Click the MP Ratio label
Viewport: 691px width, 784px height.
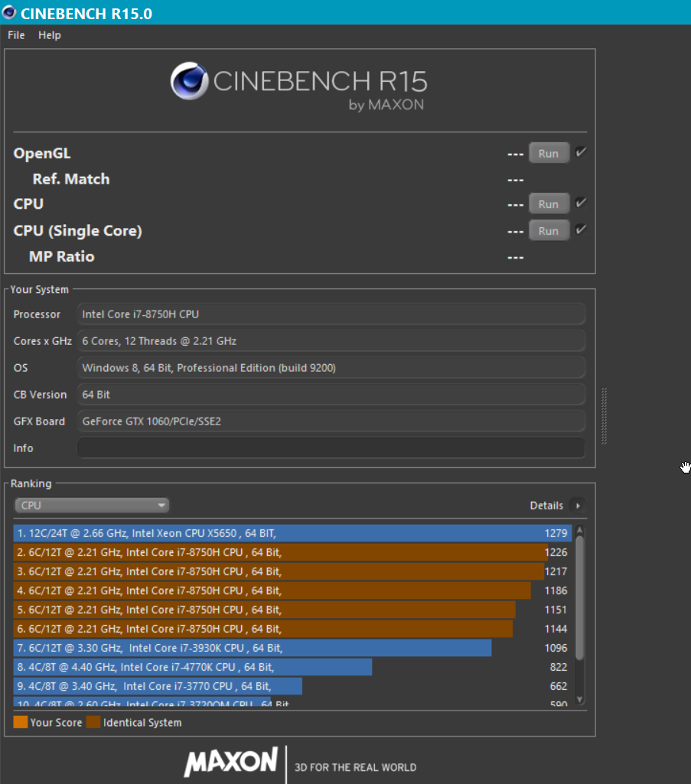pos(61,256)
